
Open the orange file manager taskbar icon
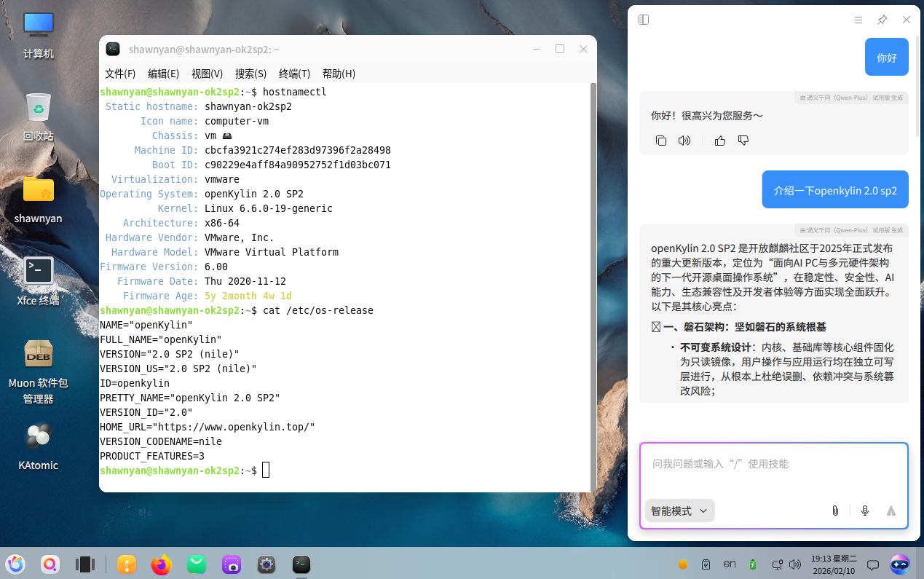click(127, 564)
